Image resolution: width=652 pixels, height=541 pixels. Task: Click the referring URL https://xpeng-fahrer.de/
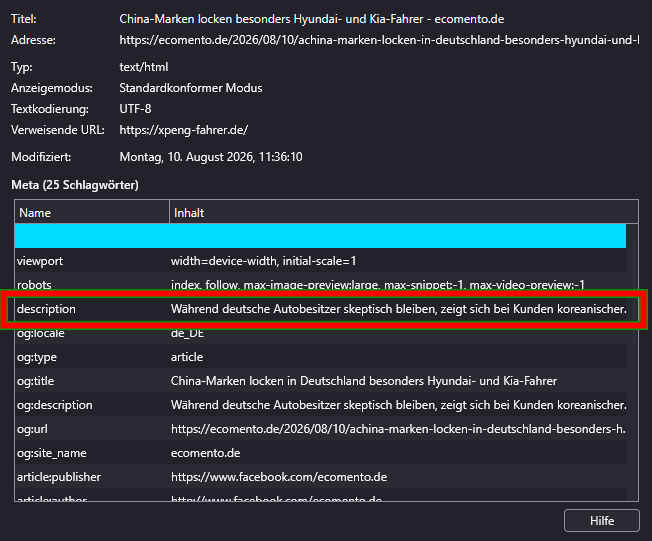point(183,130)
